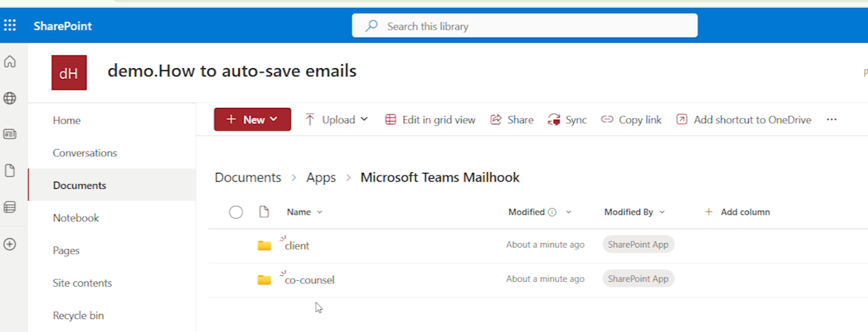Go to Home in site navigation
Screen dimensions: 868x332
pyautogui.click(x=67, y=120)
